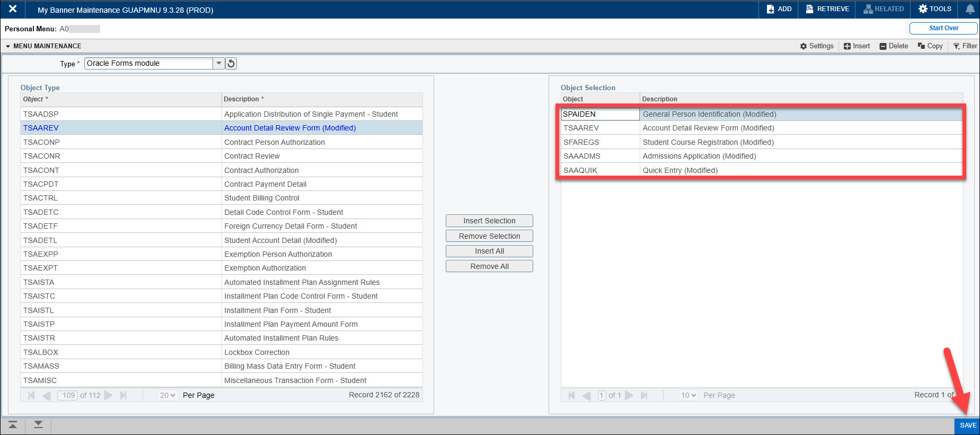
Task: Click the Start Over button
Action: tap(943, 28)
